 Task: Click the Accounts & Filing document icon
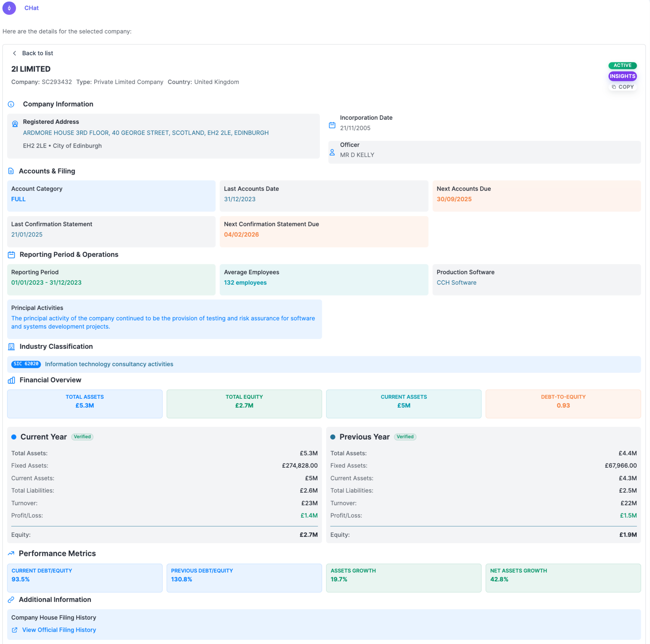(x=11, y=171)
